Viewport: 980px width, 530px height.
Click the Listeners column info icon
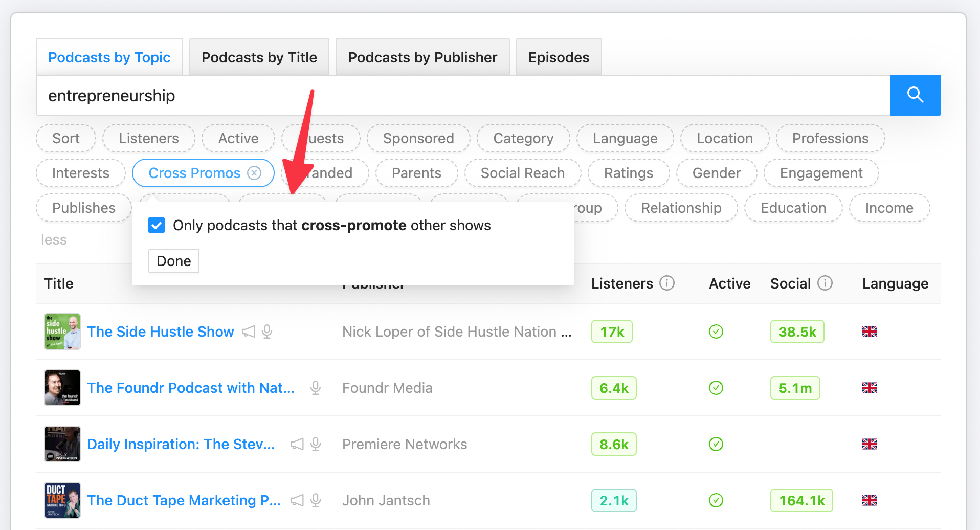[667, 283]
